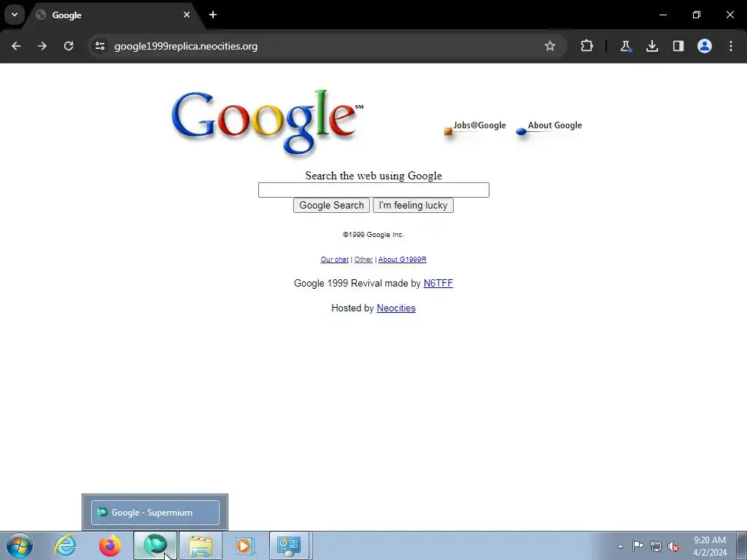
Task: Open Windows Media Player from taskbar
Action: click(245, 545)
